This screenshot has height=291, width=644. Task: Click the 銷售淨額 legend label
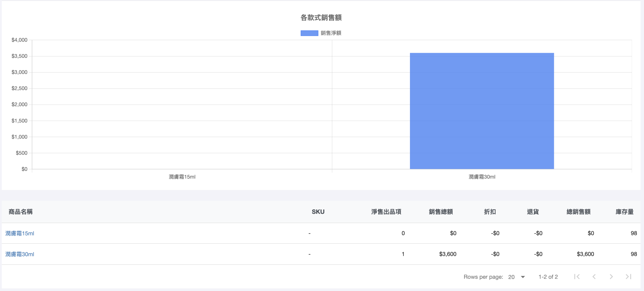click(331, 33)
